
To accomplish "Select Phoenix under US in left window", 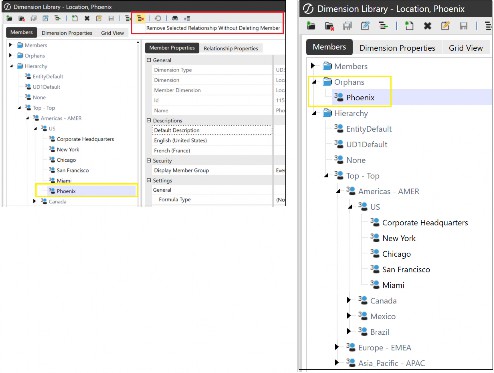I will click(65, 191).
